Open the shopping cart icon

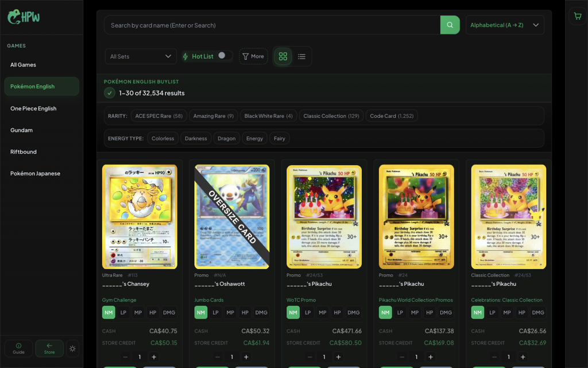click(x=578, y=16)
